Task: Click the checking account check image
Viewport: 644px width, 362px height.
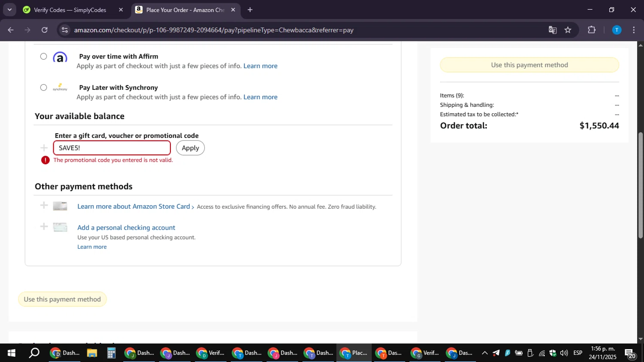Action: coord(60,227)
